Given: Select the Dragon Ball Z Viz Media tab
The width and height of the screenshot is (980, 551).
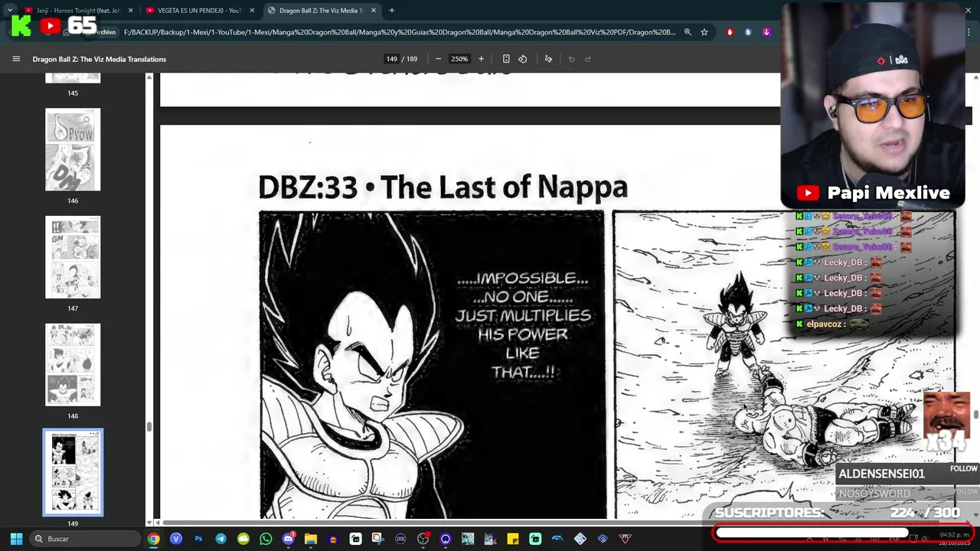Looking at the screenshot, I should pos(320,10).
